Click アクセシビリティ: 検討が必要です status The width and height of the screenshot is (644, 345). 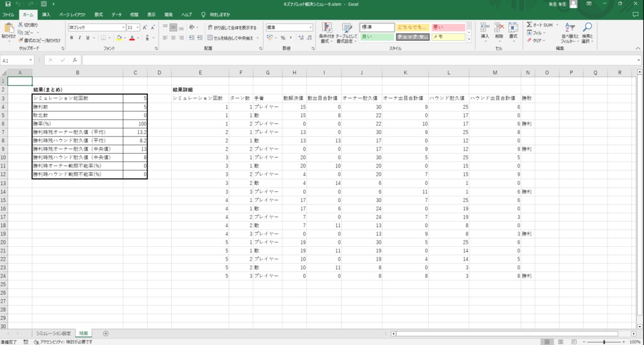tap(64, 342)
